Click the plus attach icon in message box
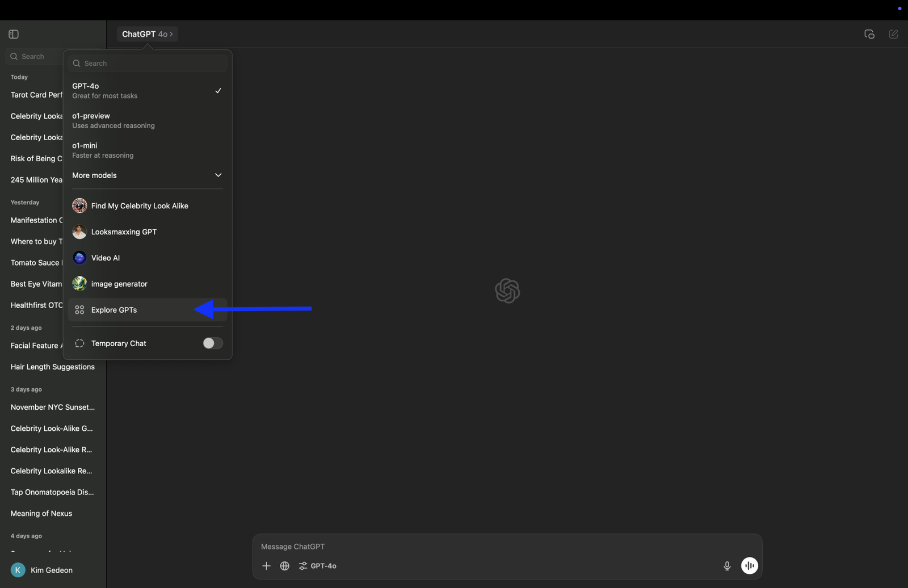 pos(266,566)
